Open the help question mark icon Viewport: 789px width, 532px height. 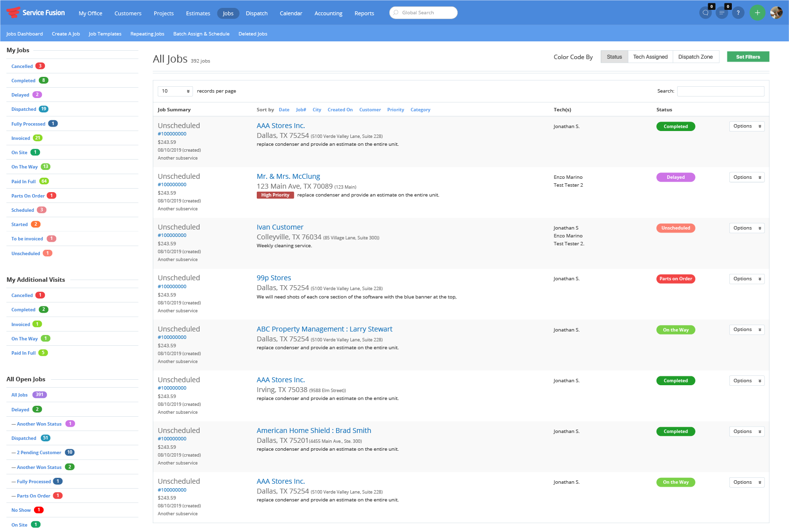[738, 13]
